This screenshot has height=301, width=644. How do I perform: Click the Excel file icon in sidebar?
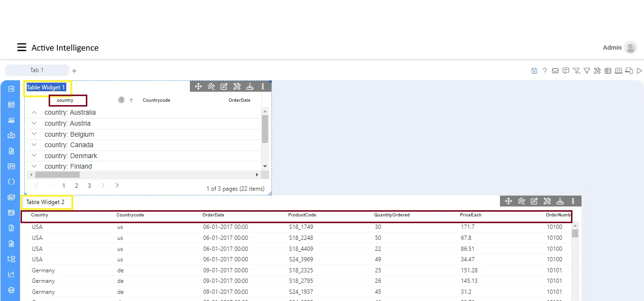click(11, 228)
